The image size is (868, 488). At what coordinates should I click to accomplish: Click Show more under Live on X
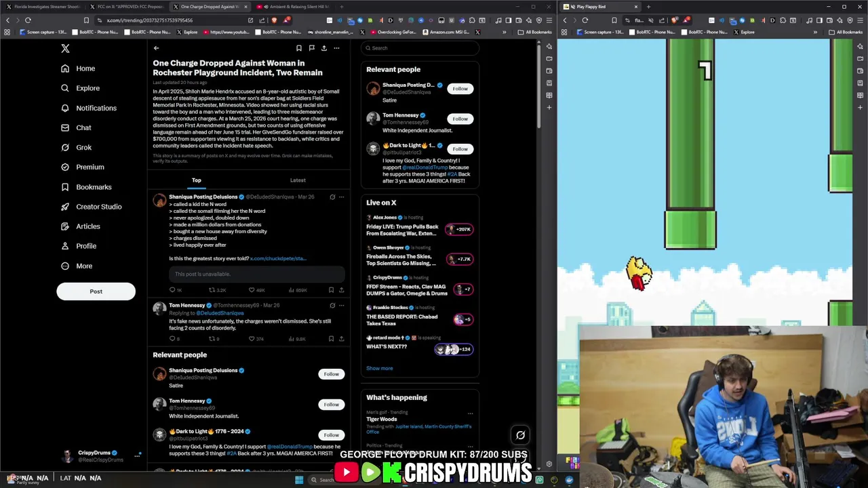pos(380,368)
